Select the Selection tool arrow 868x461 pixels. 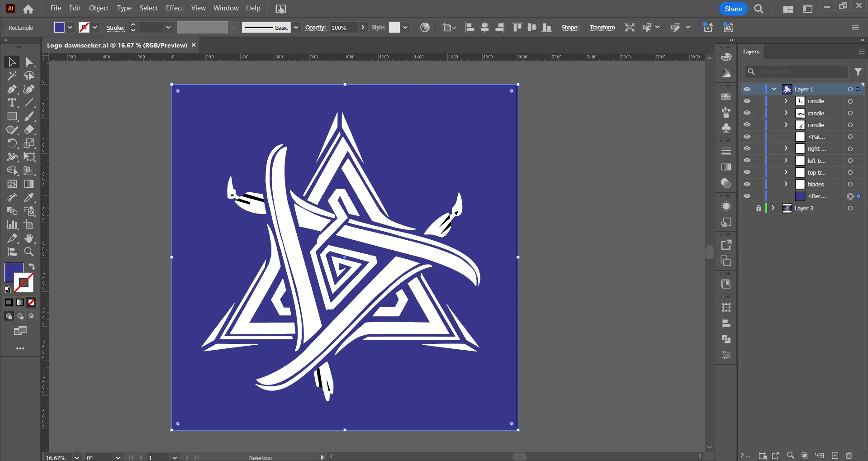[x=12, y=62]
